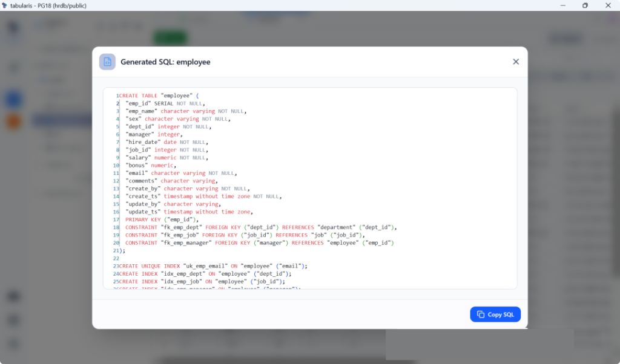Click the blurred blue circle sidebar icon
This screenshot has width=620, height=364.
point(13,99)
